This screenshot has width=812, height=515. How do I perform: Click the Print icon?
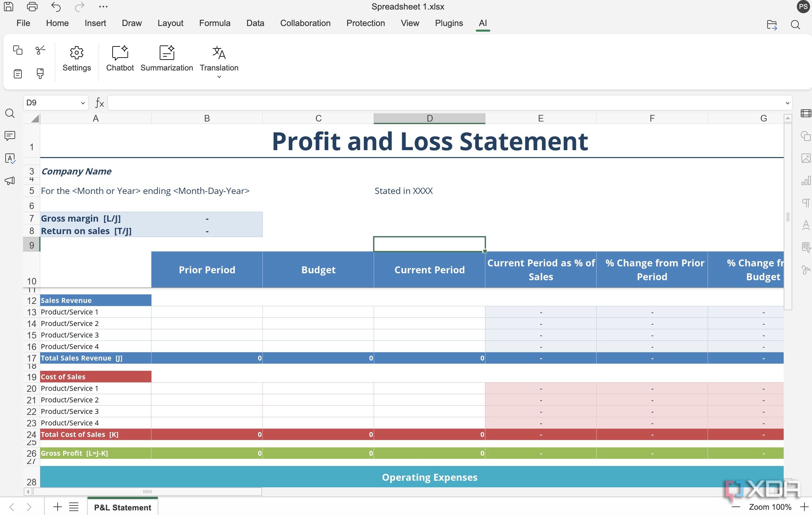tap(32, 6)
